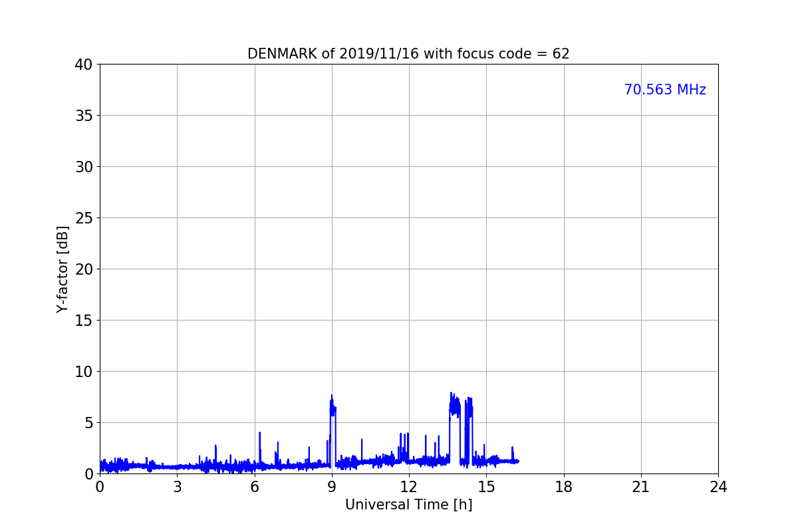Click x-axis tick label '6'
This screenshot has height=532, width=798.
tap(255, 487)
